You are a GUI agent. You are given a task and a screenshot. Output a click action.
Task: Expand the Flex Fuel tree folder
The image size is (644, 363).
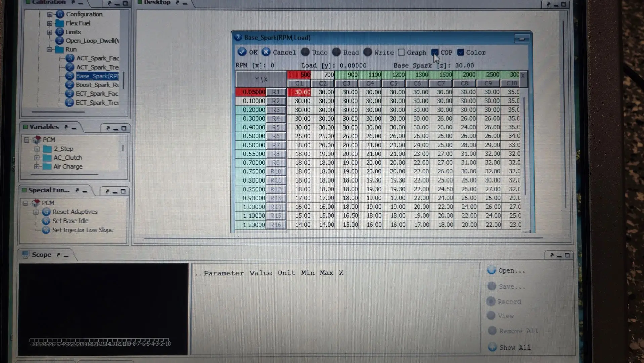50,23
